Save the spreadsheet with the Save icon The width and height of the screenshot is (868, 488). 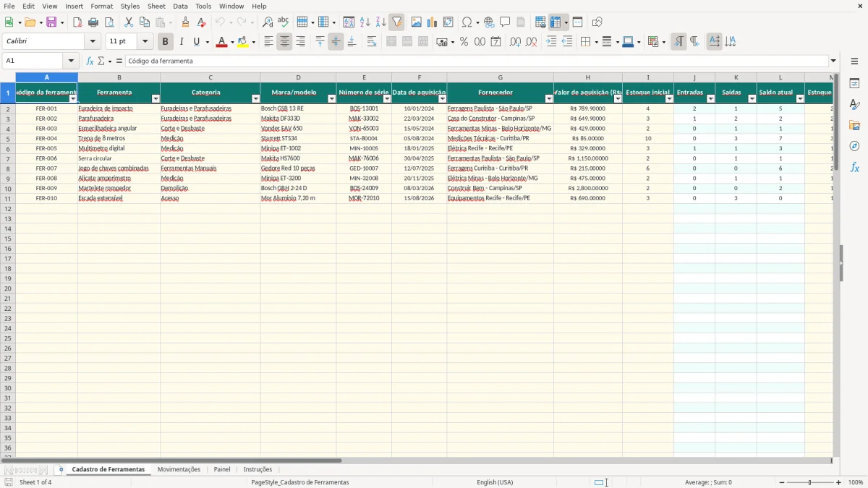pos(51,22)
